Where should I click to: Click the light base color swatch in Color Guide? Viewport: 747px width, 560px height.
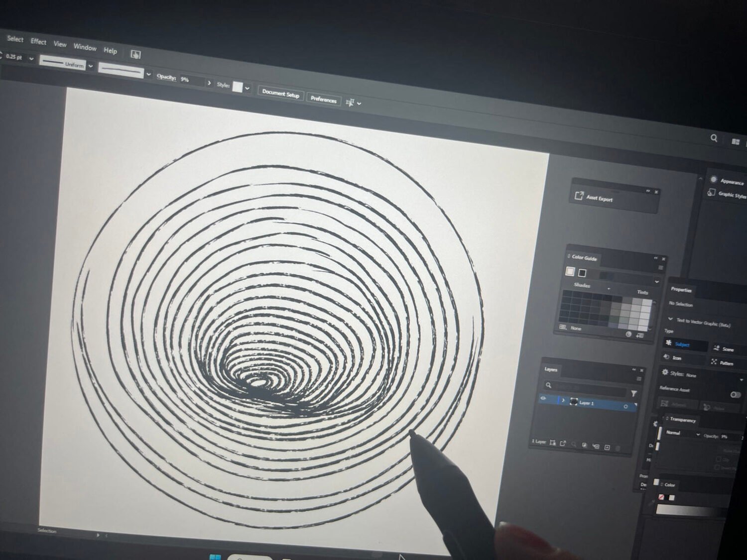[570, 271]
